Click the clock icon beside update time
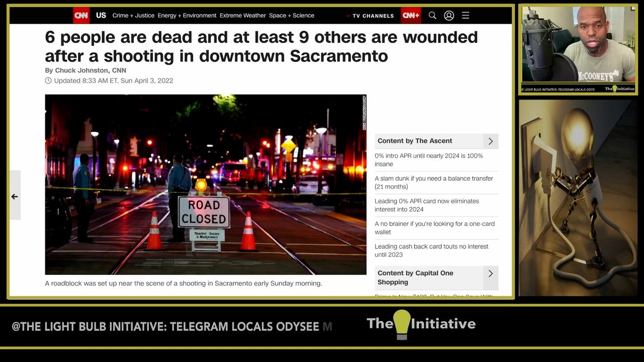This screenshot has height=362, width=644. click(48, 80)
